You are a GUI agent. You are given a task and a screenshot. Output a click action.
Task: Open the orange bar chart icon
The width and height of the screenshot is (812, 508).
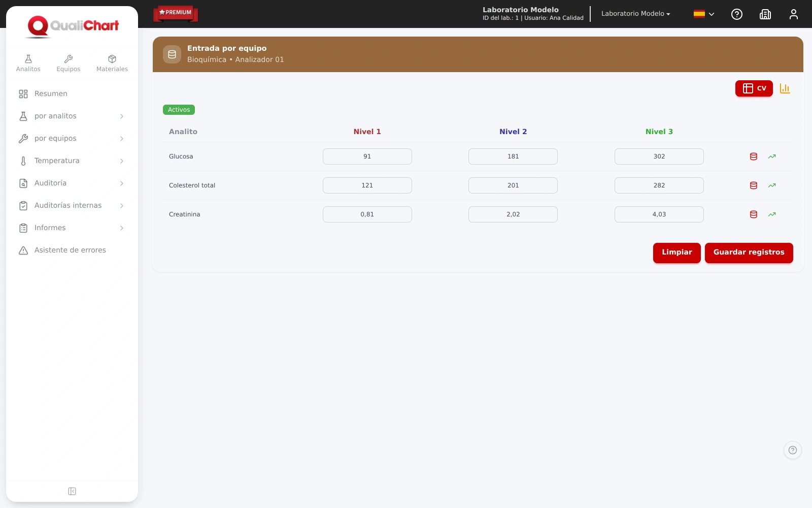point(785,88)
